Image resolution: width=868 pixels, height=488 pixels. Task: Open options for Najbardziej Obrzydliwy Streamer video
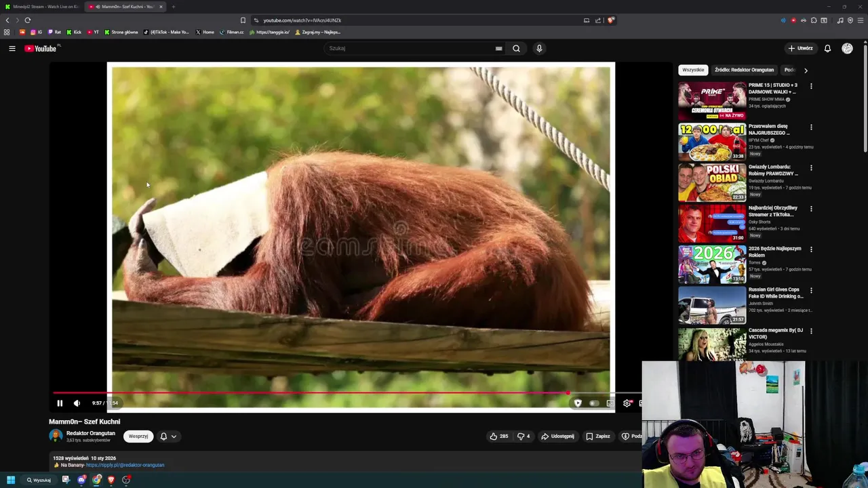tap(811, 209)
